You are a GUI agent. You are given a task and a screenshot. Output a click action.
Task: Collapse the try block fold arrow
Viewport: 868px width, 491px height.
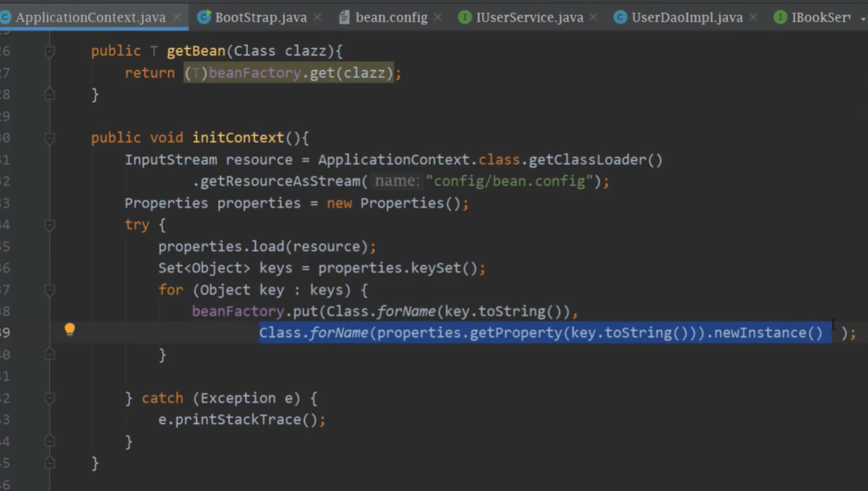coord(50,224)
